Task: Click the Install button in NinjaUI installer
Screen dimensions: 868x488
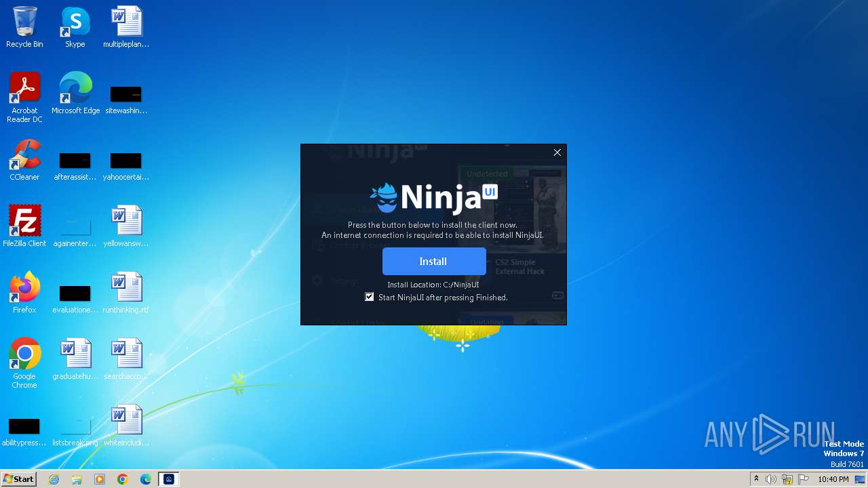Action: (434, 261)
